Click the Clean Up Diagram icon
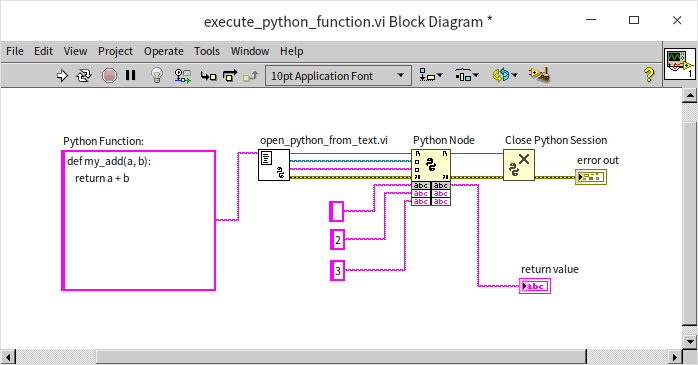The image size is (698, 365). [x=539, y=75]
